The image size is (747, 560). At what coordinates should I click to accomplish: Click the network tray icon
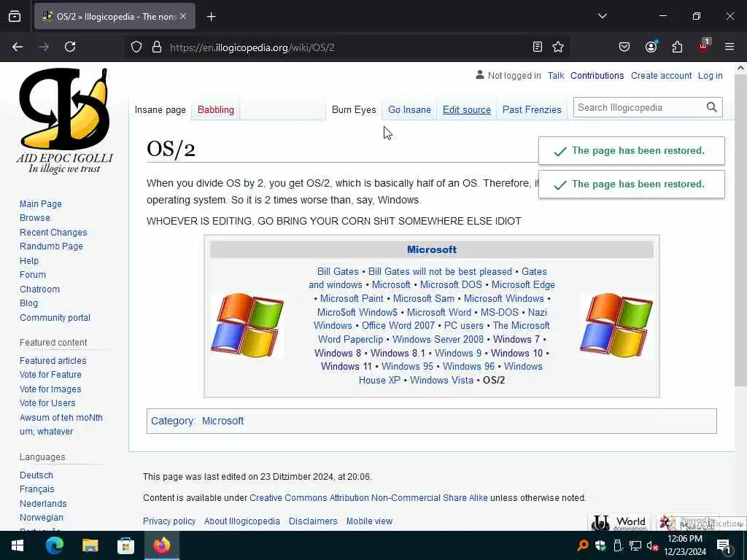tap(635, 545)
